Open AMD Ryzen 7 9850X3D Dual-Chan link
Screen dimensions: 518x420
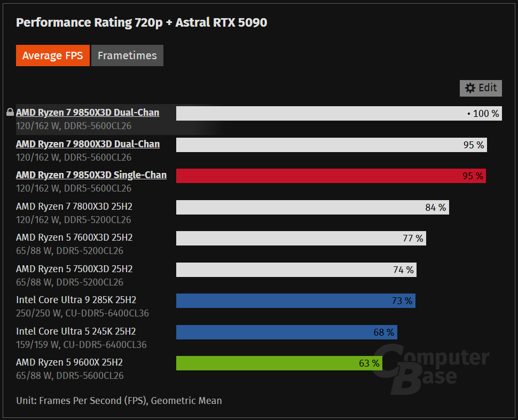click(x=88, y=113)
